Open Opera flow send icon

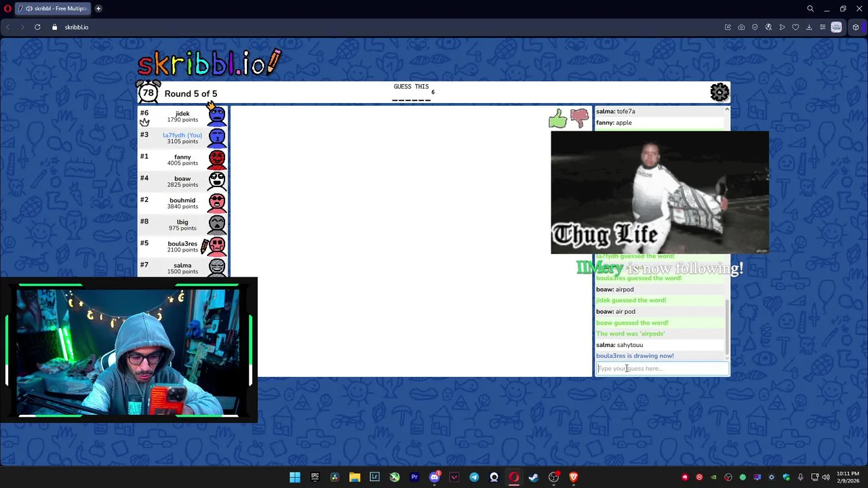pos(782,27)
